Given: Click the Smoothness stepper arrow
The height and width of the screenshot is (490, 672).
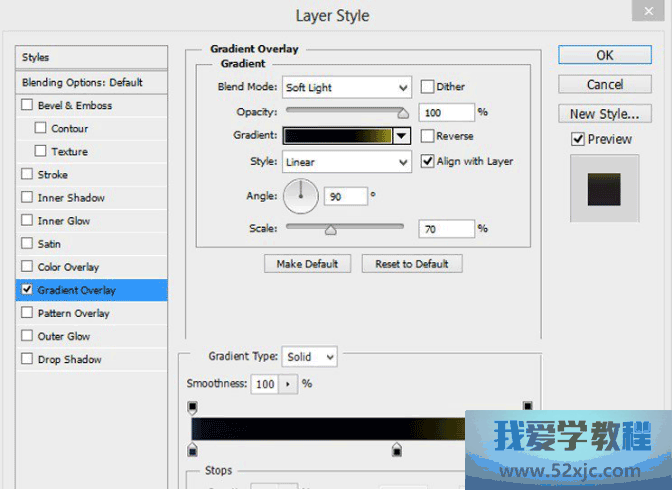Looking at the screenshot, I should 290,384.
